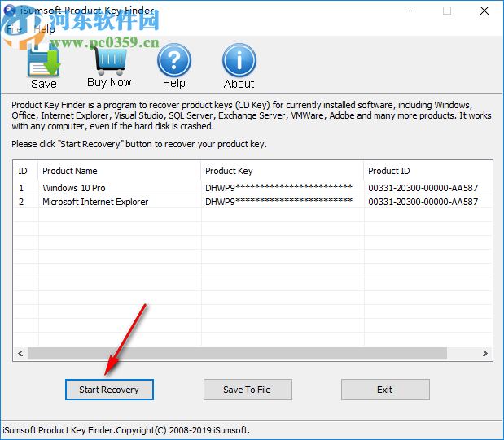This screenshot has height=440, width=504.
Task: Open the Help menu in menu bar
Action: (x=44, y=29)
